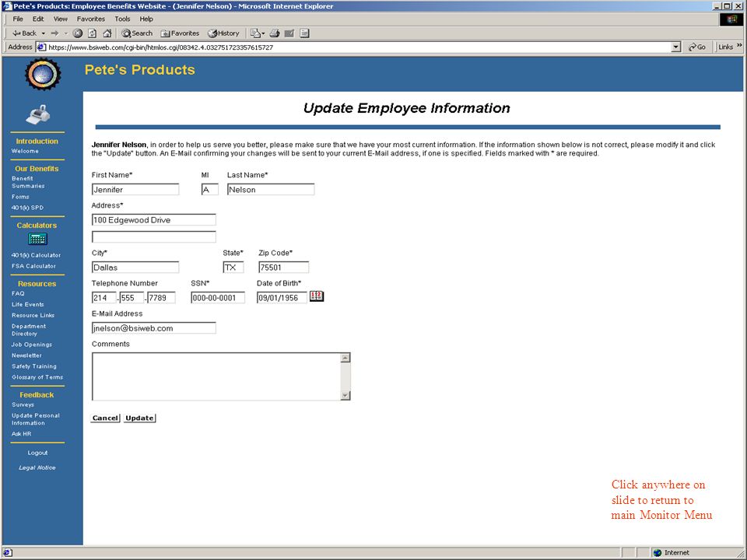Click the Comments box scroll up arrow

[345, 358]
